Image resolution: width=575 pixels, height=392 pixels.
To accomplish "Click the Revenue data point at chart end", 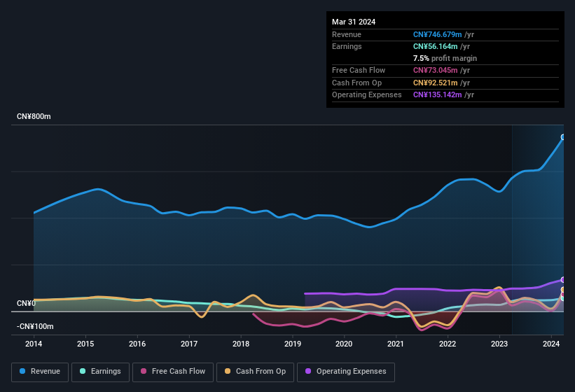I will click(x=563, y=137).
